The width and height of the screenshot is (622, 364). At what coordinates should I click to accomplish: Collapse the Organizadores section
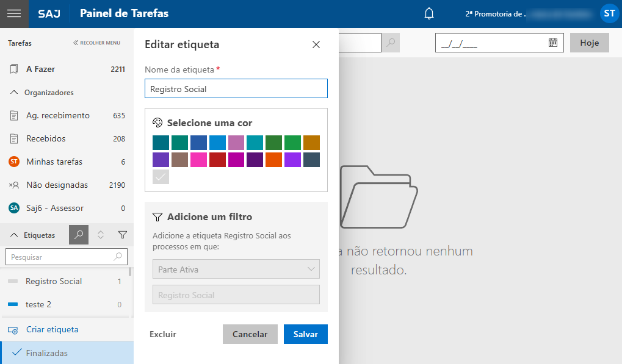[x=14, y=93]
